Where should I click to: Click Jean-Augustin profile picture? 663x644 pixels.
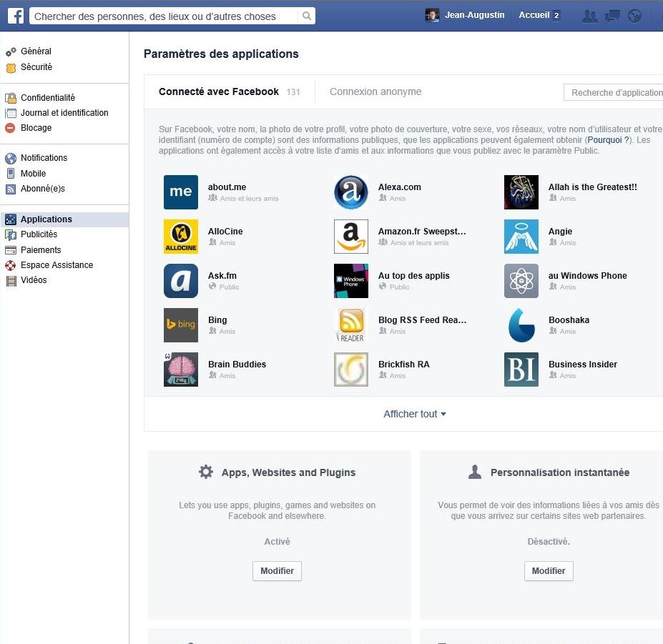(x=432, y=15)
